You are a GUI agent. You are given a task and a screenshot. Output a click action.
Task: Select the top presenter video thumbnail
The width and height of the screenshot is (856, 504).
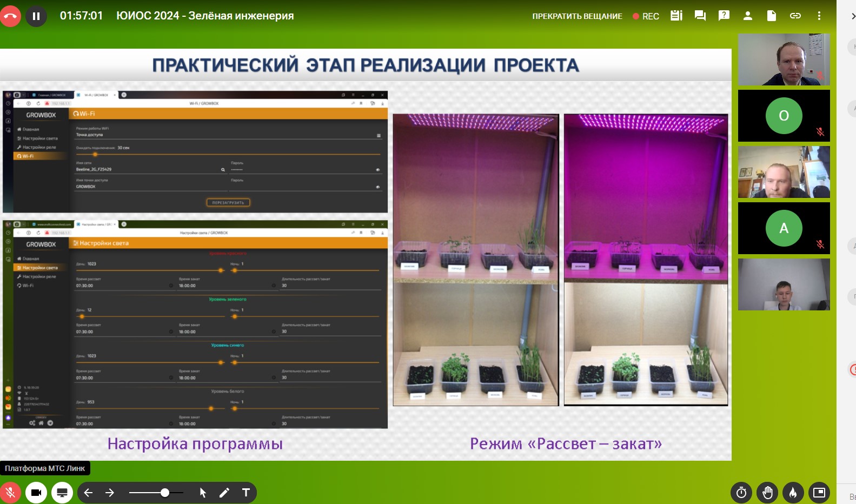[x=784, y=59]
